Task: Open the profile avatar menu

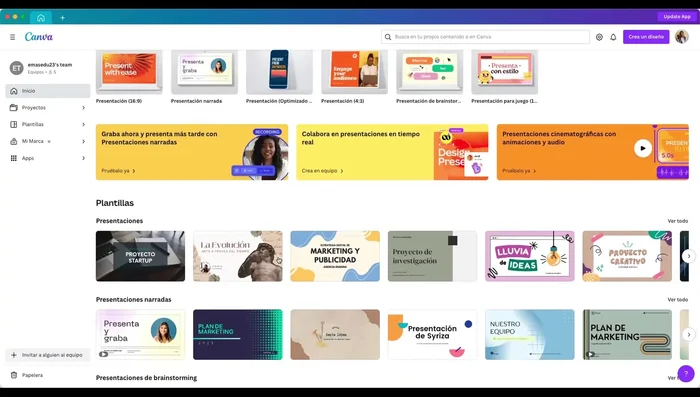Action: point(682,37)
